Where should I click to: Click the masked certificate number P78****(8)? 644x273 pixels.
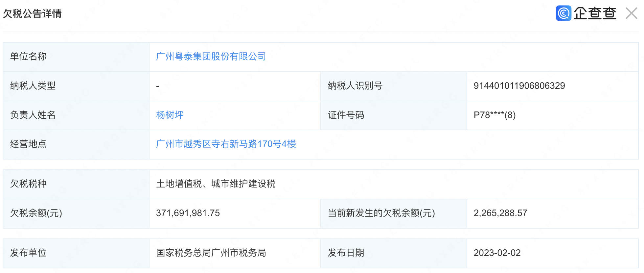coord(494,115)
